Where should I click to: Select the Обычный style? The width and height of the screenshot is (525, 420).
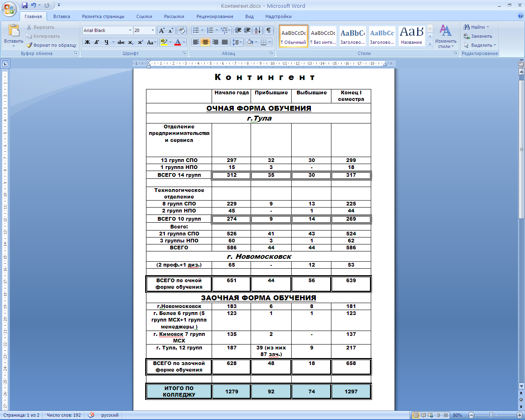(x=294, y=36)
